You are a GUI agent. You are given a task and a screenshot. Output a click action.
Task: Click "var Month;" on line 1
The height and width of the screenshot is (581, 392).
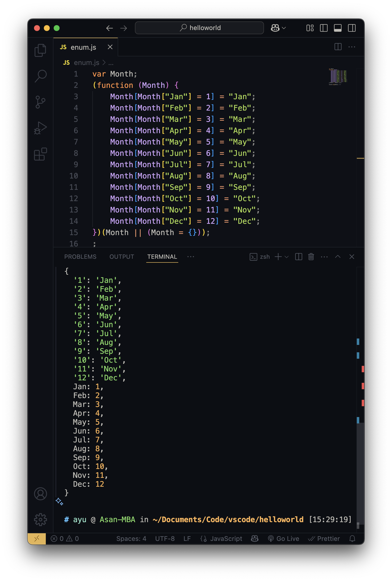[x=115, y=74]
